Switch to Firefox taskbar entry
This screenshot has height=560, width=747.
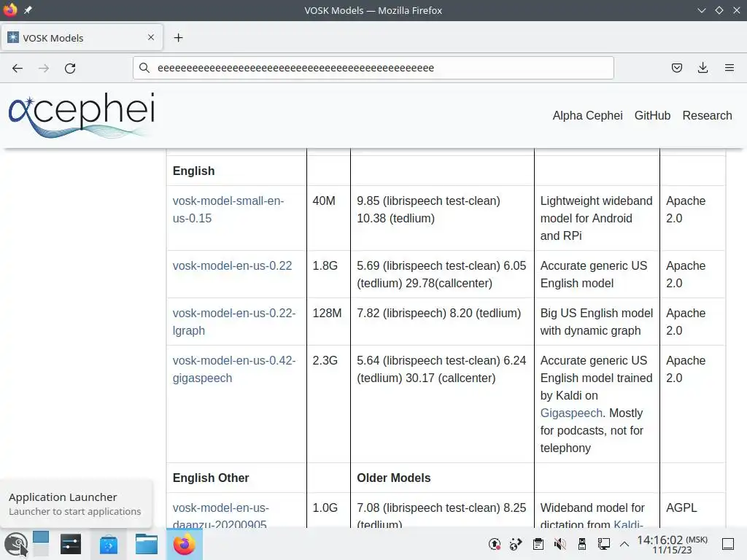tap(185, 544)
